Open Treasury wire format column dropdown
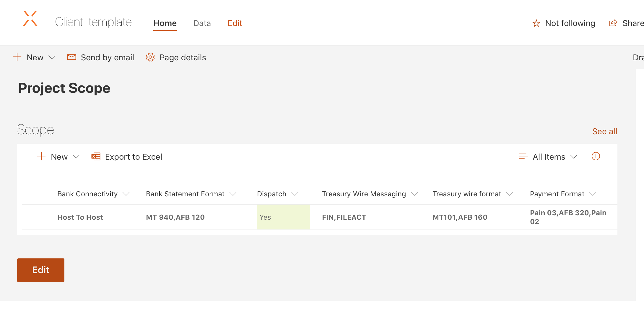 [510, 194]
